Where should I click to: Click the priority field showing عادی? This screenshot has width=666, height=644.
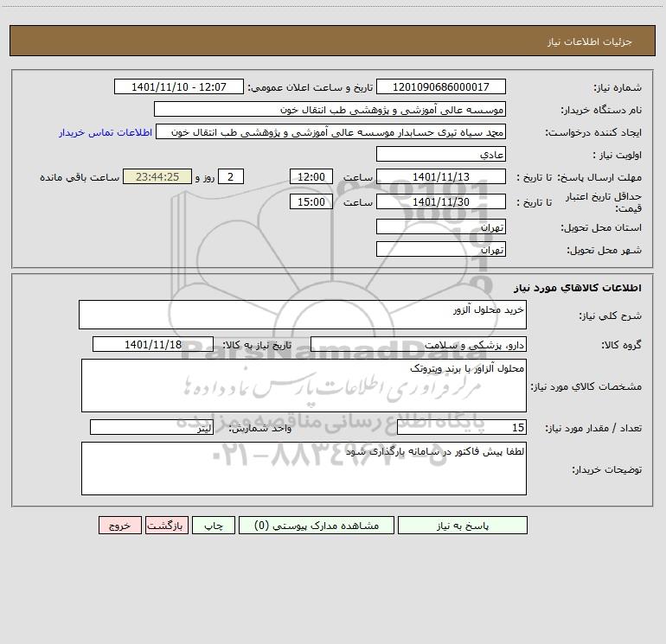pyautogui.click(x=441, y=154)
